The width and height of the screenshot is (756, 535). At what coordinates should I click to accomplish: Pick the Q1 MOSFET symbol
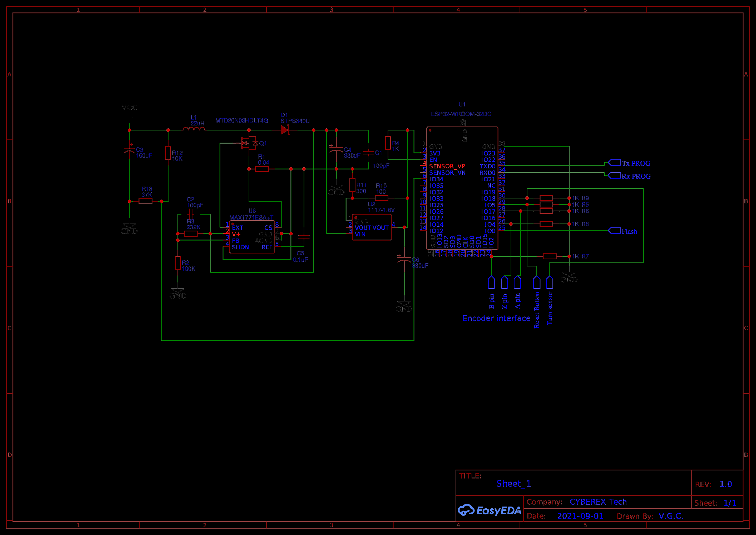coord(249,143)
